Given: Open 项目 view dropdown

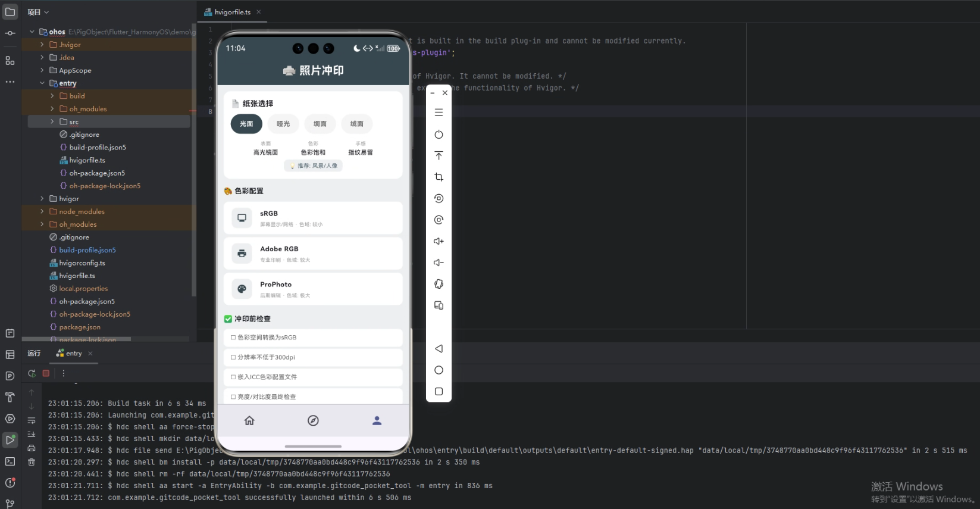Looking at the screenshot, I should 38,12.
